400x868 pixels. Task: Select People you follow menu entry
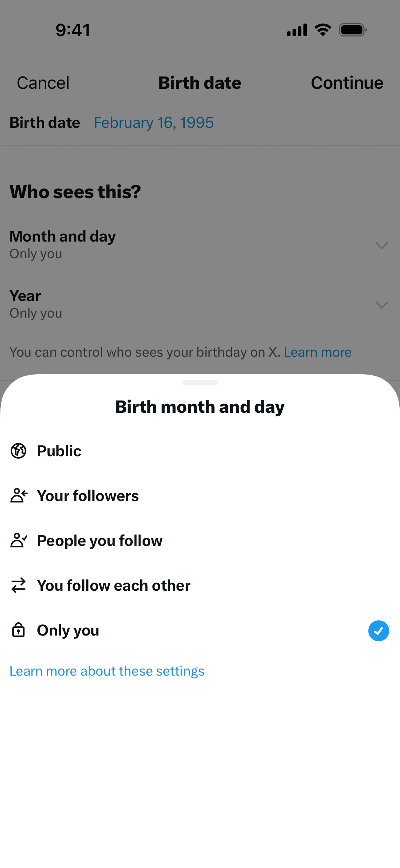200,541
